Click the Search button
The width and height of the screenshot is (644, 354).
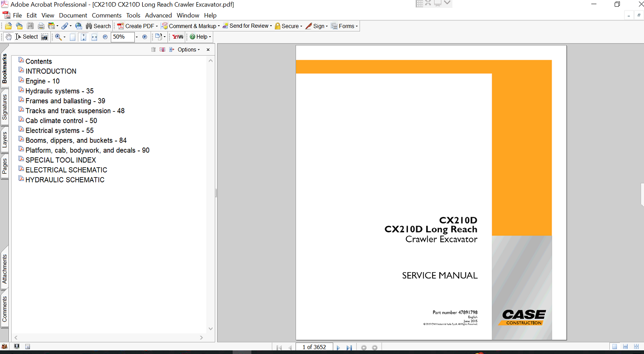98,26
